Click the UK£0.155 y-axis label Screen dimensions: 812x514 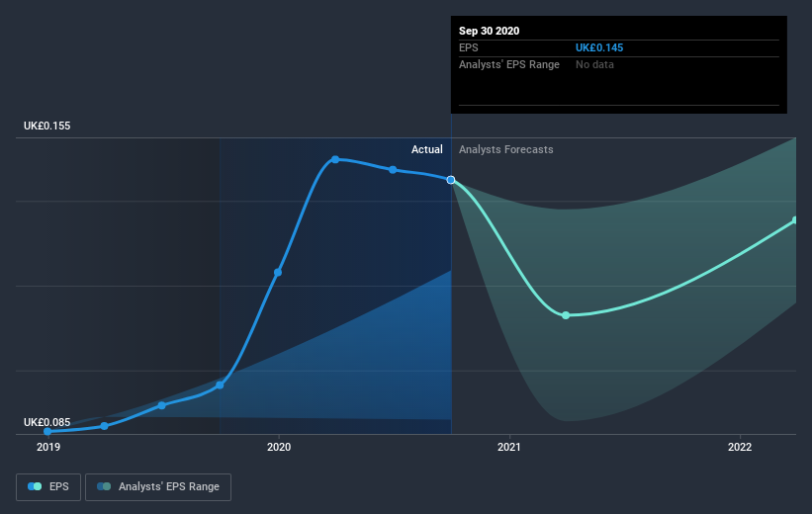click(47, 126)
